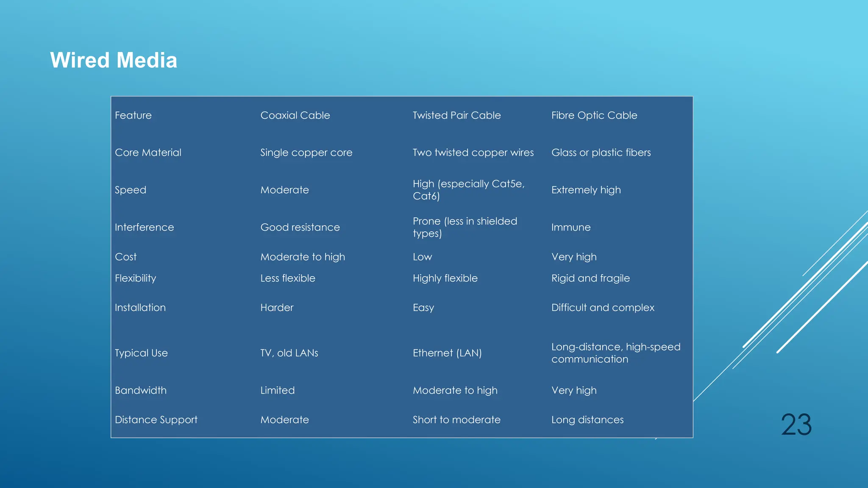Click the slide number 23
Screen dimensions: 868x488
[796, 424]
